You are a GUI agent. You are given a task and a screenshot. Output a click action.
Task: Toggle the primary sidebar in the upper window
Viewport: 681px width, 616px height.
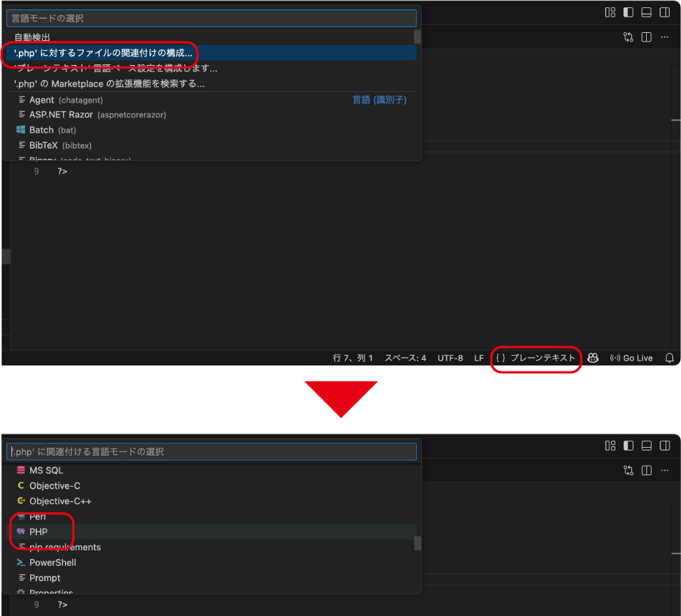[628, 12]
